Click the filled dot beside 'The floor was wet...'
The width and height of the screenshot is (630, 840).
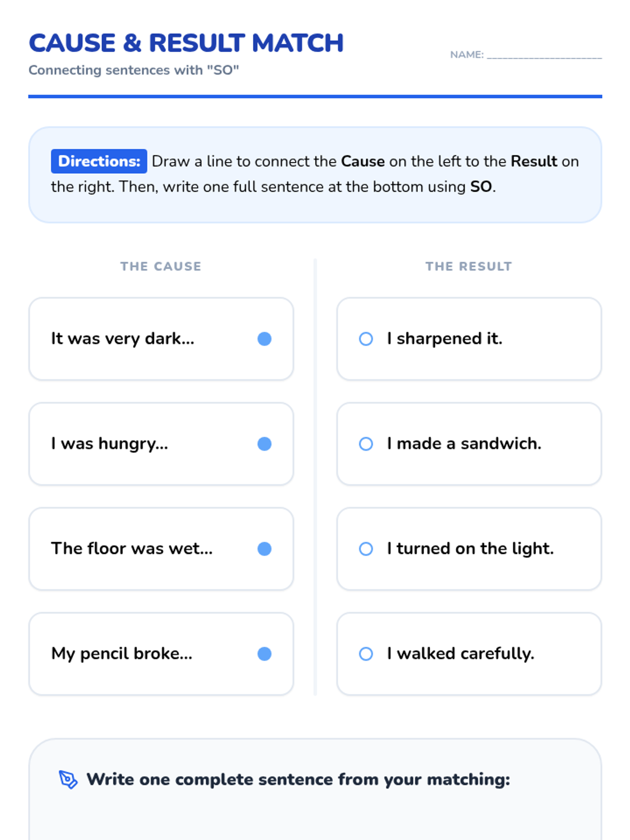tap(265, 549)
